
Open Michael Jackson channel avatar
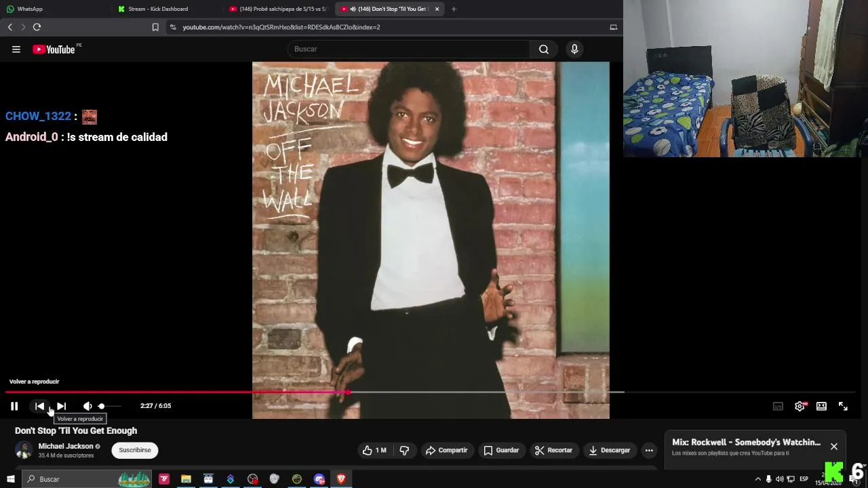tap(24, 450)
